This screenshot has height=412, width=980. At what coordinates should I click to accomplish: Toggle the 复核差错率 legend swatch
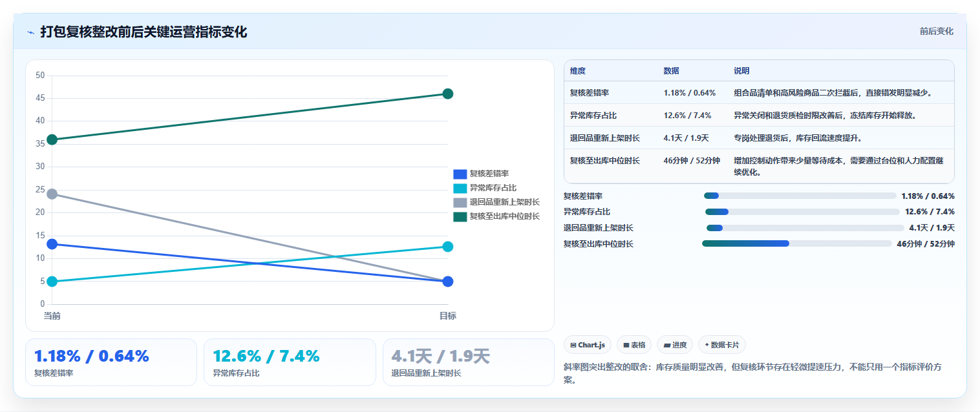(x=460, y=174)
